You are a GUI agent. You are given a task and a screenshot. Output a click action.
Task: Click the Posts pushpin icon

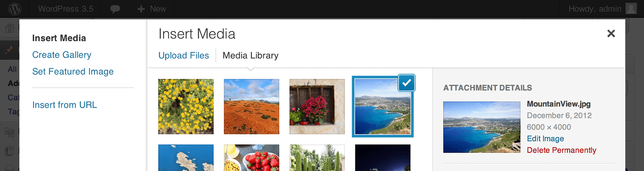coord(9,50)
